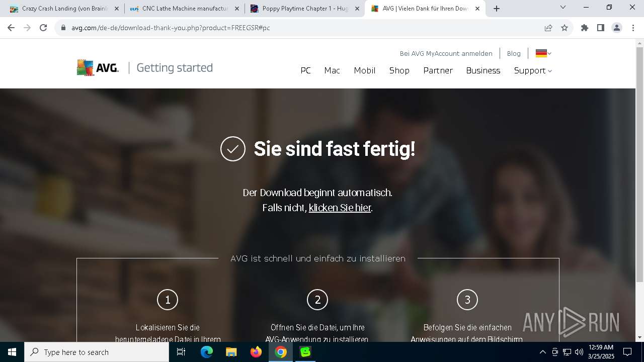Open the PC menu item
644x362 pixels.
(x=306, y=70)
